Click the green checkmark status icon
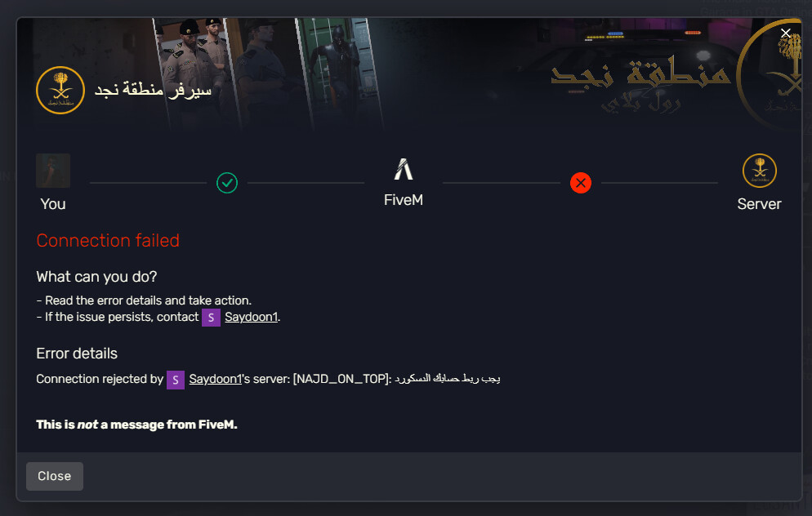Image resolution: width=812 pixels, height=516 pixels. [227, 183]
